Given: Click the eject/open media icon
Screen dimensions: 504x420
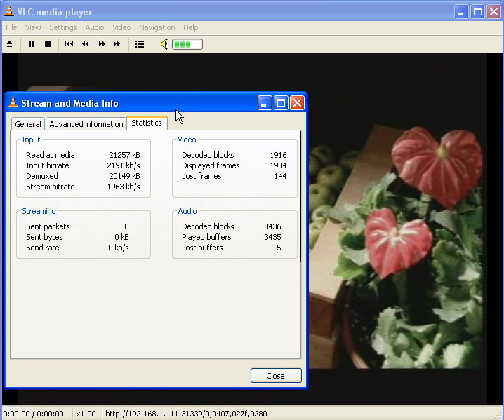Looking at the screenshot, I should (x=10, y=44).
